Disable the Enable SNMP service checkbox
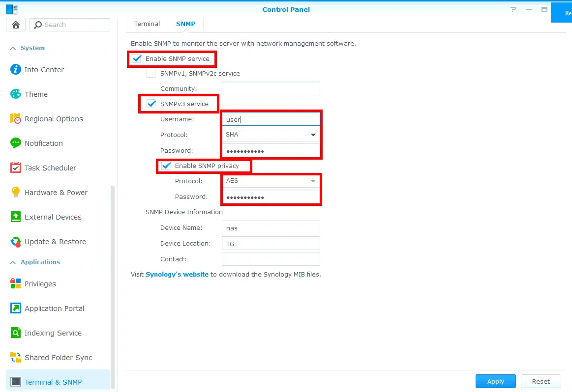 [136, 59]
